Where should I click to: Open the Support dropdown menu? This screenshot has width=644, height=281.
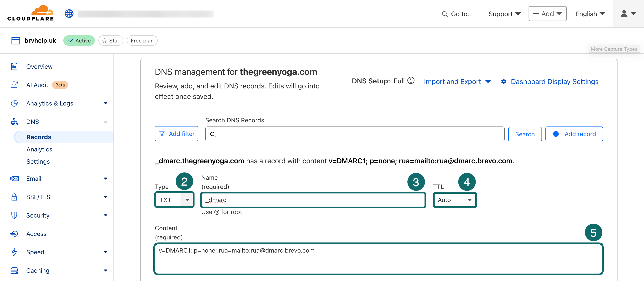click(504, 14)
